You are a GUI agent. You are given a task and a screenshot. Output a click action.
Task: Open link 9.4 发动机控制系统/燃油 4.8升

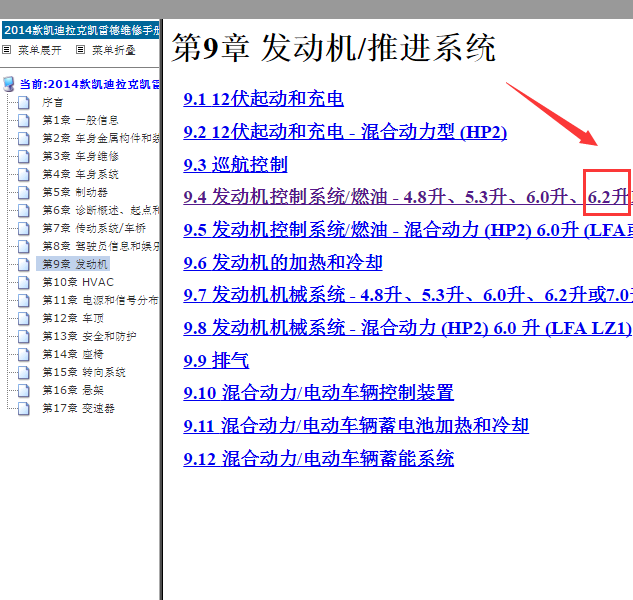tap(408, 197)
